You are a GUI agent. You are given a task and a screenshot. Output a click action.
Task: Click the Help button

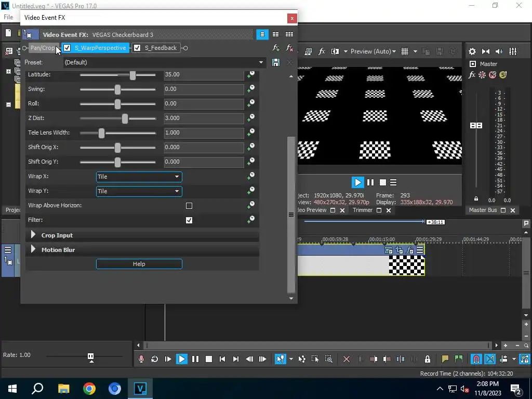pyautogui.click(x=139, y=264)
